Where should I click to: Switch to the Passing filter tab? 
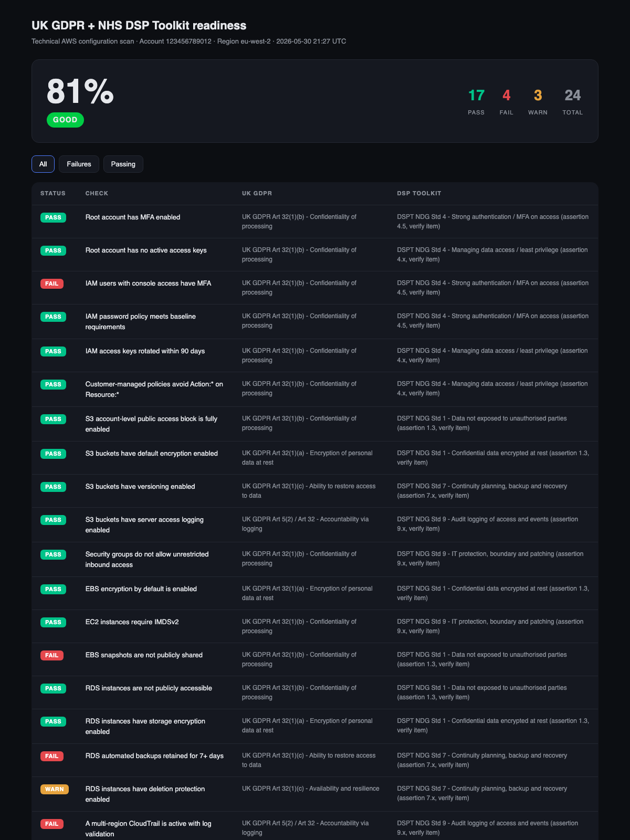tap(123, 164)
